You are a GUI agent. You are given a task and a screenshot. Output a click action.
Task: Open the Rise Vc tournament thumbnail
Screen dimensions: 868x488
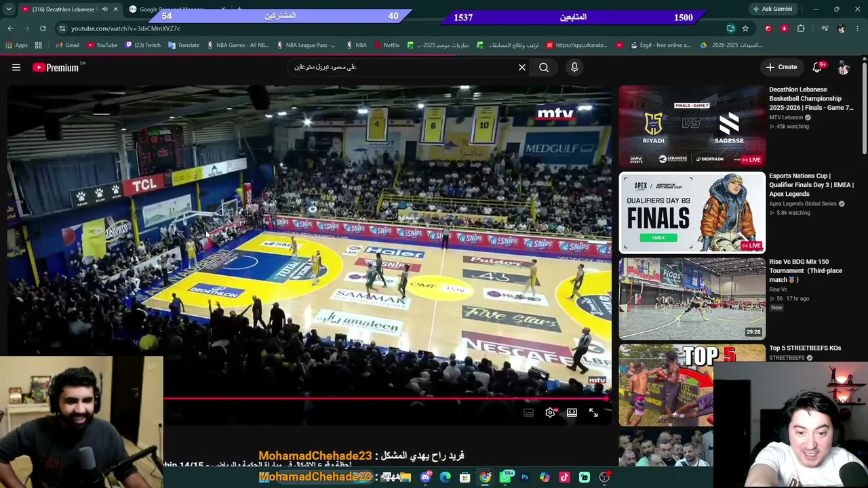692,298
